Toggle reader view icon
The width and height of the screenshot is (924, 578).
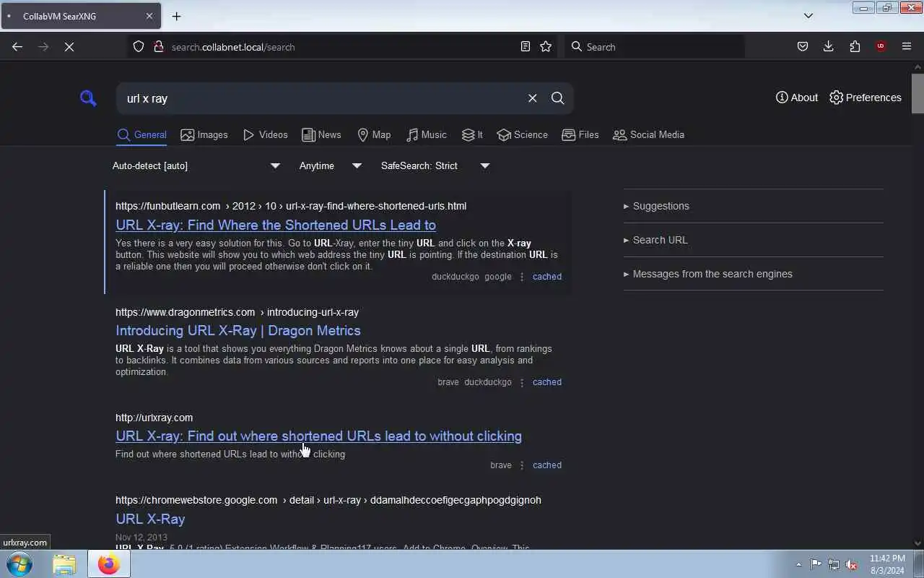(526, 46)
